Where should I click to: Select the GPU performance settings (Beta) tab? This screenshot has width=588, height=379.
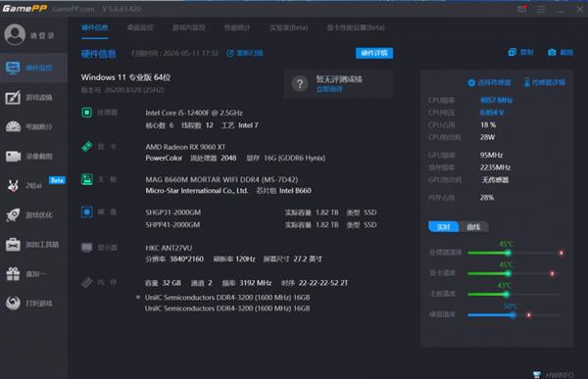pos(356,27)
